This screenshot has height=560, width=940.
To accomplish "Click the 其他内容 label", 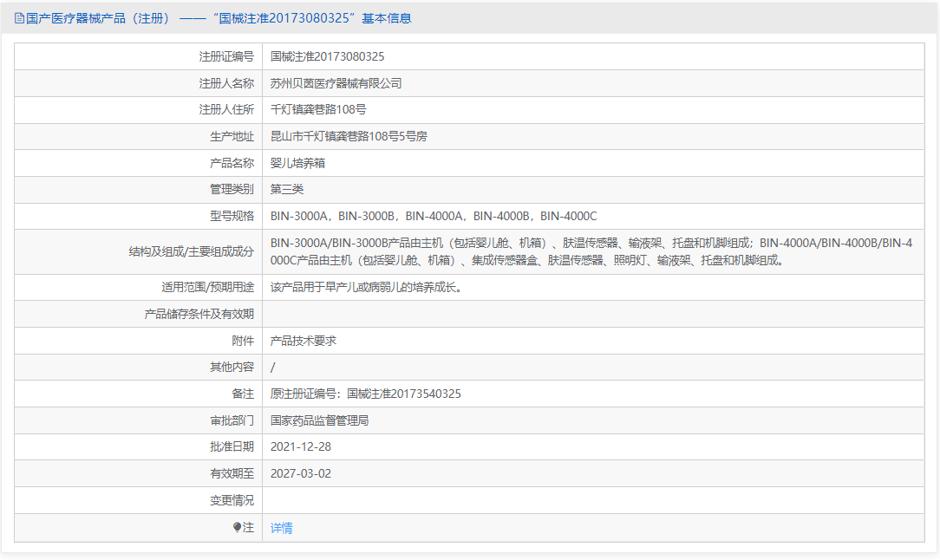I will point(232,367).
